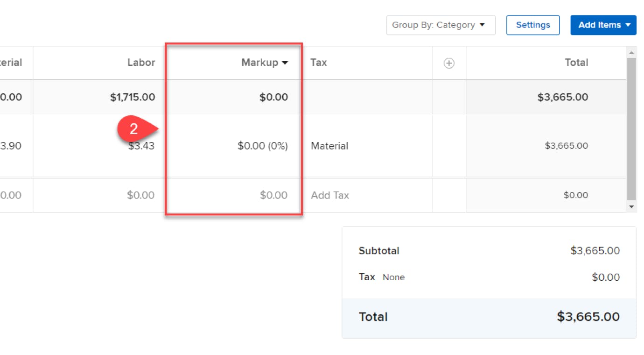644x355 pixels.
Task: Select the $0.00 (0%) markup cell
Action: [262, 146]
